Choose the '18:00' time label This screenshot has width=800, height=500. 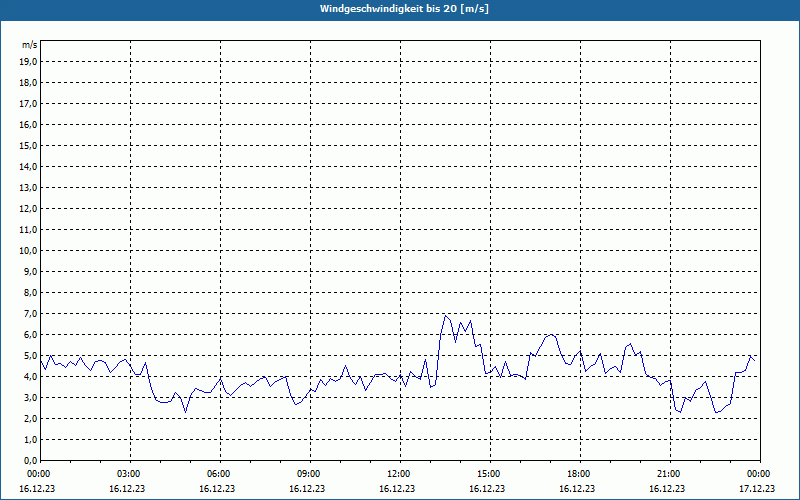579,474
